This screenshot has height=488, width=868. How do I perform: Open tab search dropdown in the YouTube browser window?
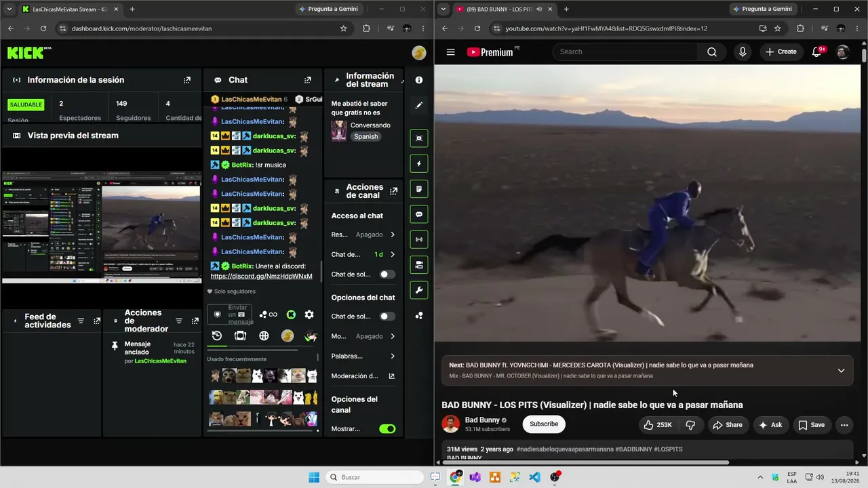443,9
